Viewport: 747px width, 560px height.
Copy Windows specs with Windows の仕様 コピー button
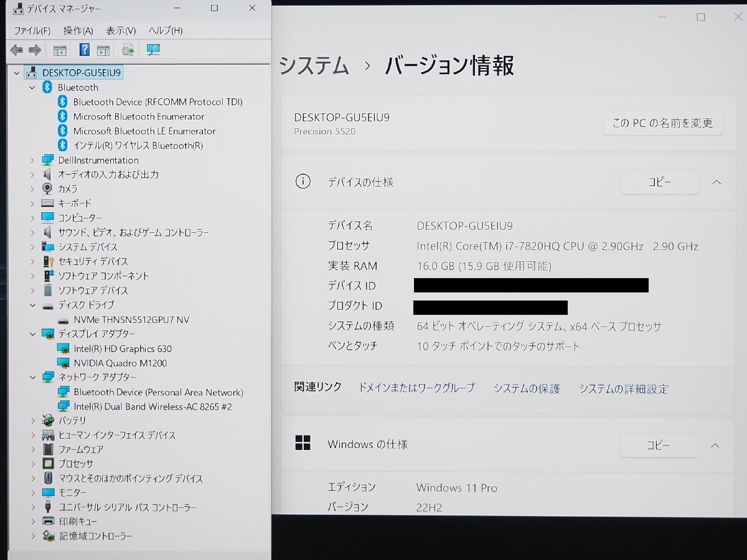click(659, 446)
